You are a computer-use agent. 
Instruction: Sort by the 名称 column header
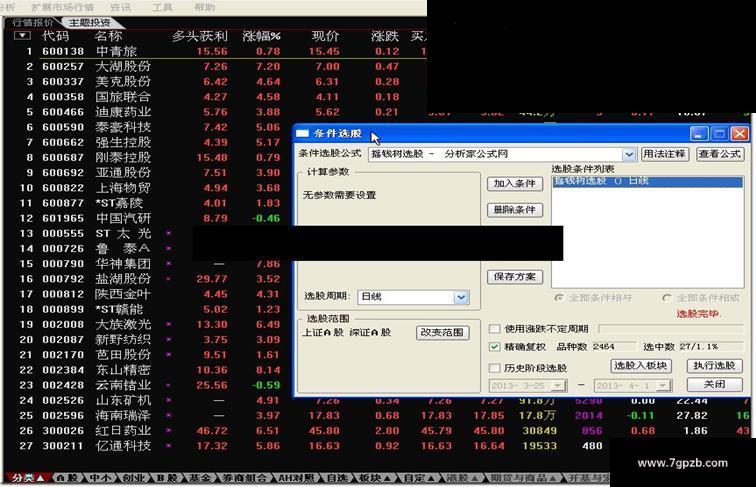[108, 36]
